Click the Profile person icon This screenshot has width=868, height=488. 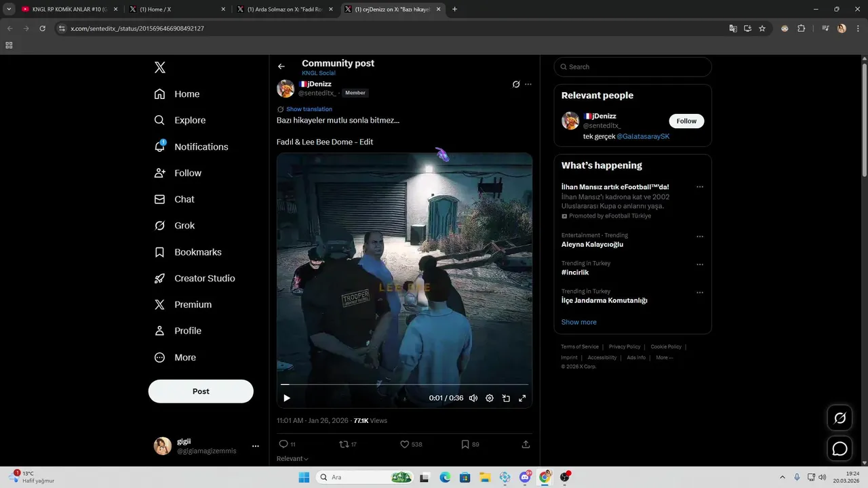click(x=159, y=331)
